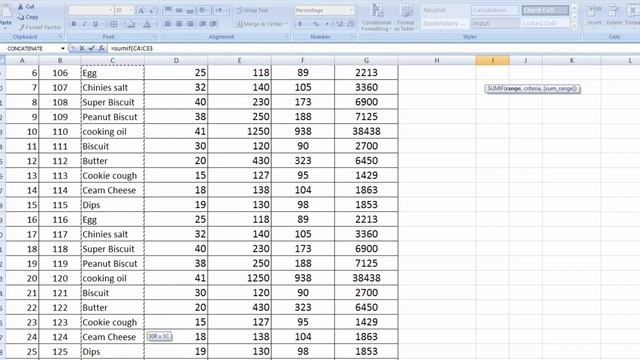640x360 pixels.
Task: Click the Increase Indent icon
Action: 213,24
